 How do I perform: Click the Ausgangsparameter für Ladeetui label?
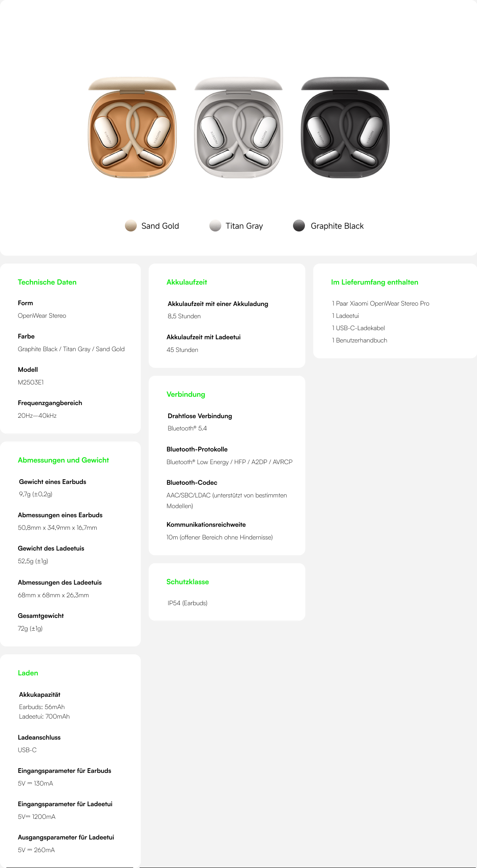66,837
